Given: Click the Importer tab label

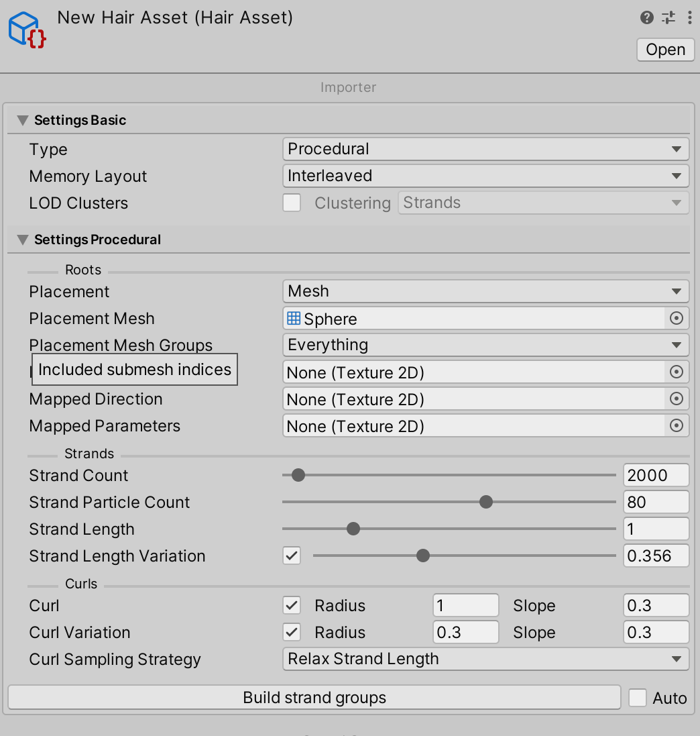Looking at the screenshot, I should 349,87.
